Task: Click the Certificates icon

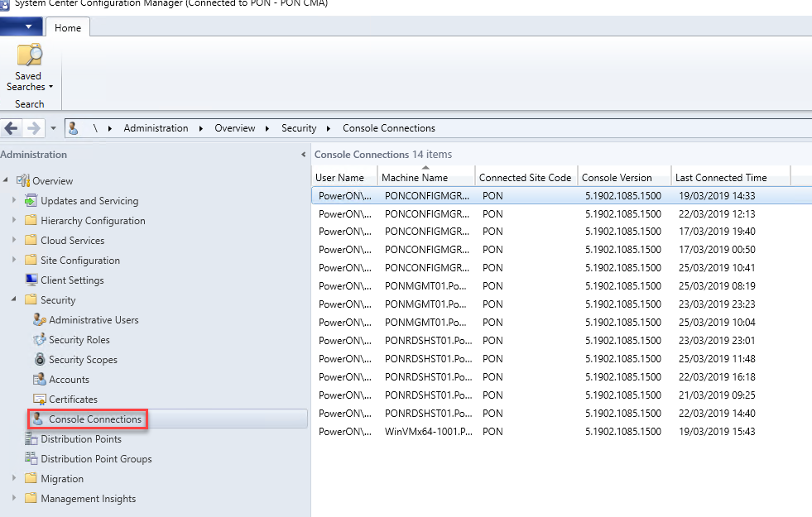Action: tap(39, 400)
